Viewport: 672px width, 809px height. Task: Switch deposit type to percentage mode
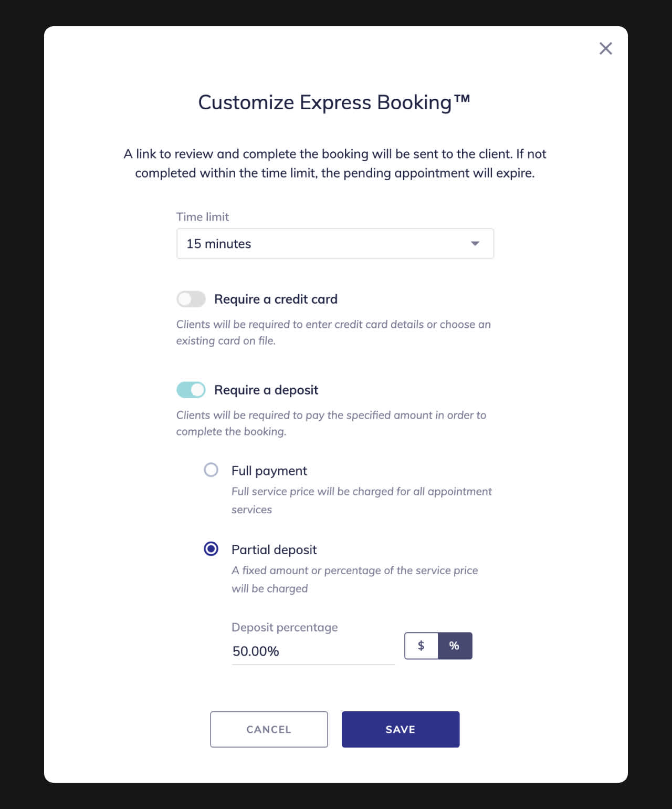(x=454, y=646)
